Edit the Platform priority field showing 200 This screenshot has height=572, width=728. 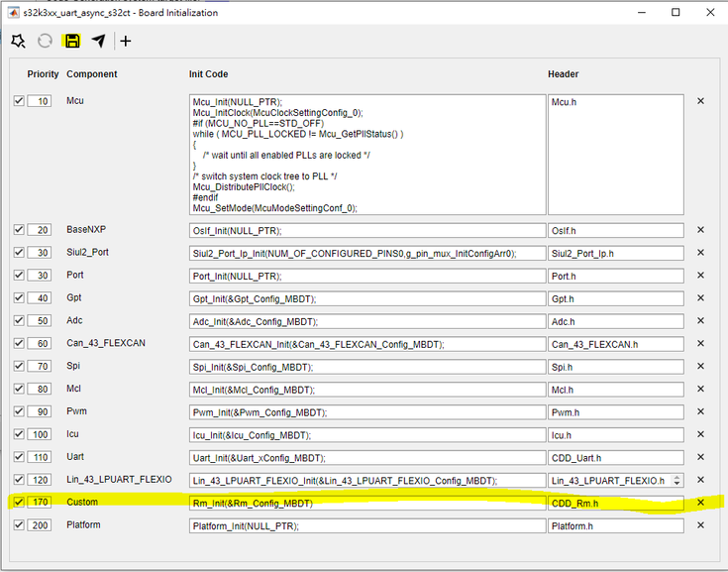click(x=40, y=525)
